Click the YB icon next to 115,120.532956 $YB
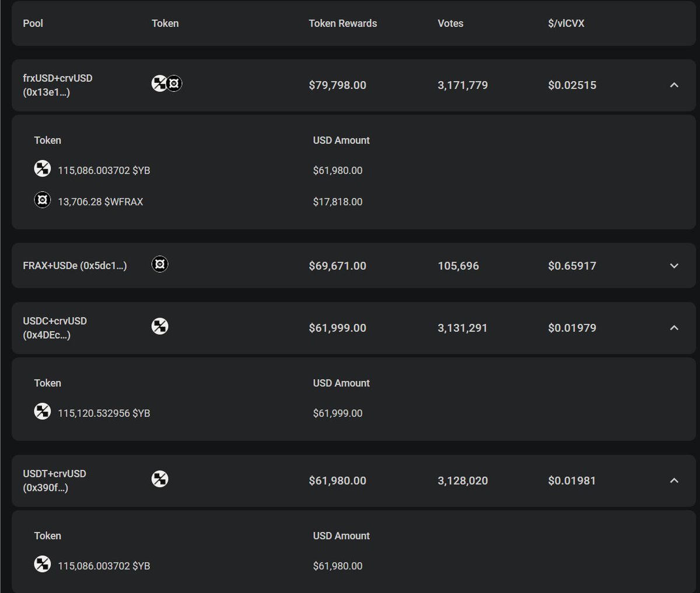700x593 pixels. coord(42,411)
